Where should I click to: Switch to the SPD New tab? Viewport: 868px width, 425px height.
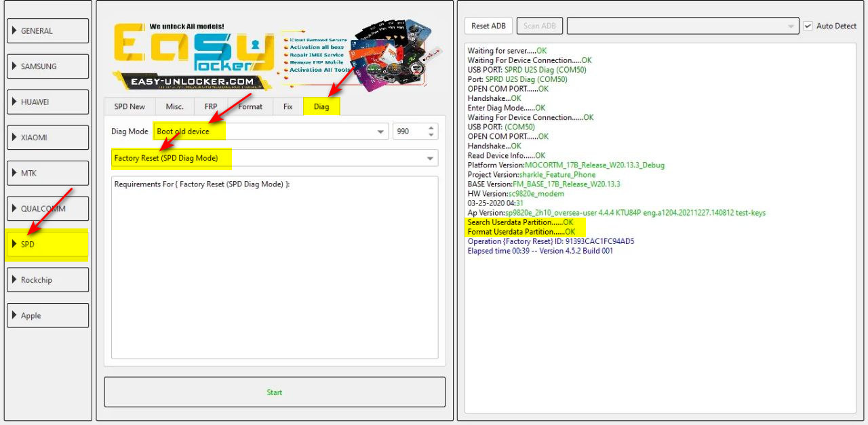(x=130, y=106)
